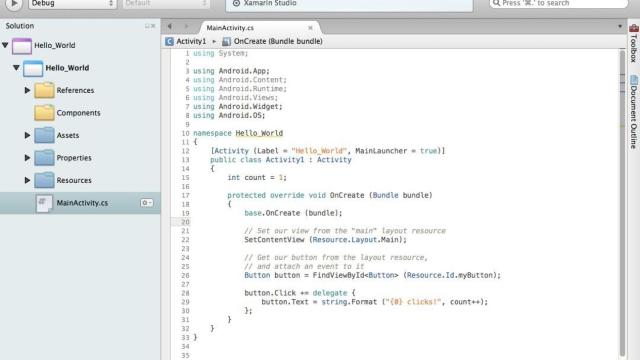Click the "Hello_World" Label string literal
Viewport: 640px width, 360px height.
(x=319, y=151)
